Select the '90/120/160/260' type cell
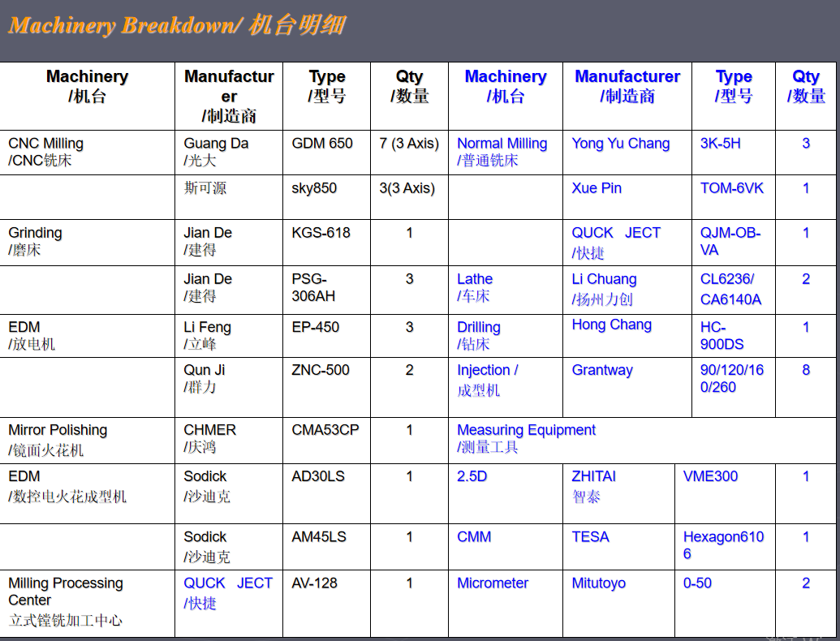The height and width of the screenshot is (641, 840). (734, 387)
